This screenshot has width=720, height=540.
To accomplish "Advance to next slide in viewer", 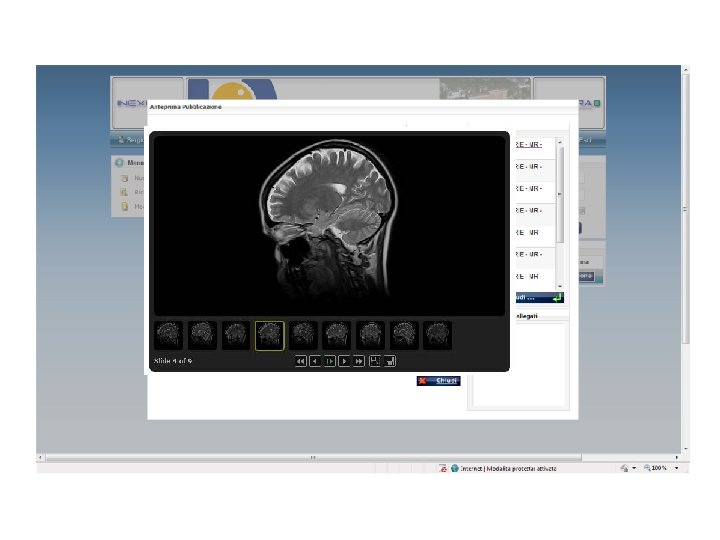I will pos(344,361).
